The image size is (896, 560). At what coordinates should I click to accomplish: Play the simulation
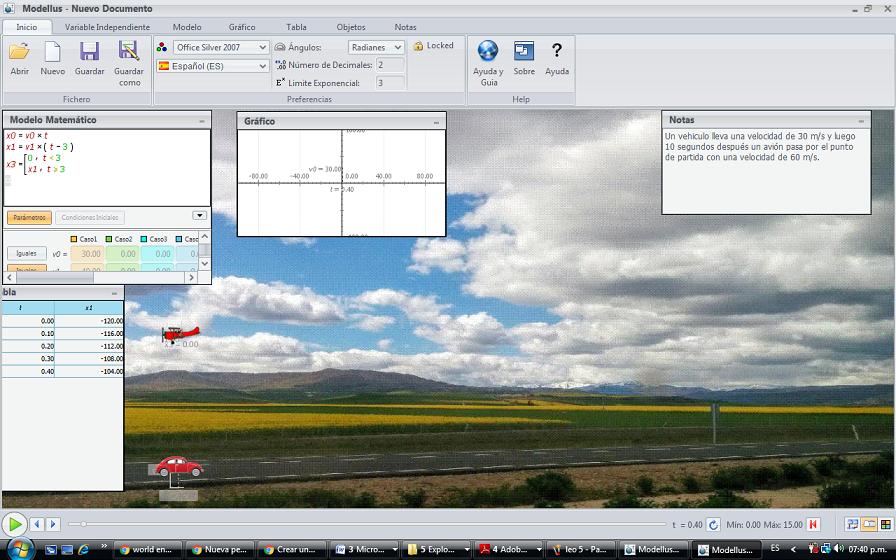pos(14,524)
